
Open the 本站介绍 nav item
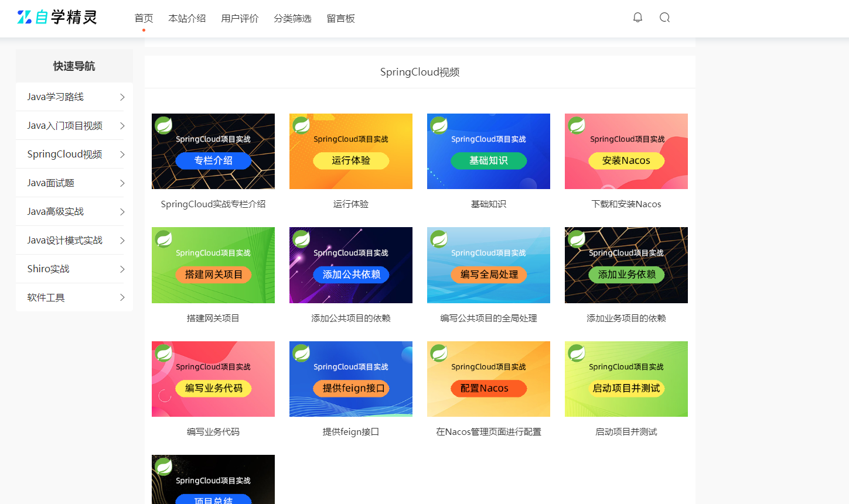click(187, 18)
